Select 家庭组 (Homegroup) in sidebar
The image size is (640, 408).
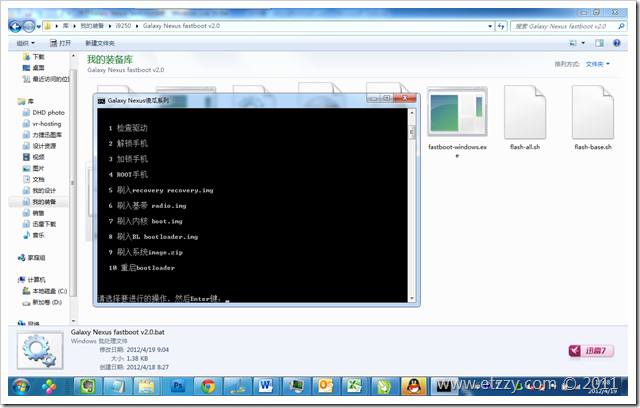coord(32,257)
